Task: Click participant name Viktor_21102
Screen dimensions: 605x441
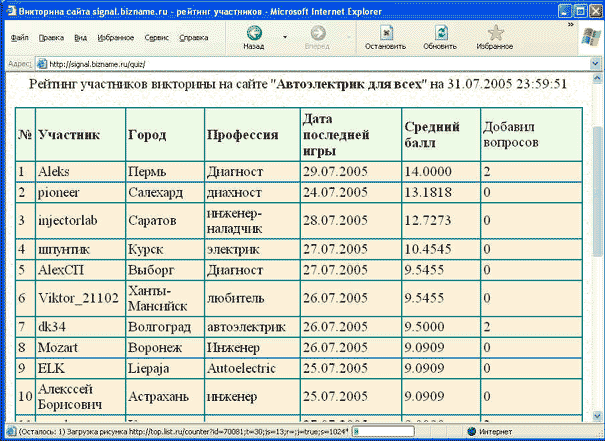Action: (x=78, y=298)
